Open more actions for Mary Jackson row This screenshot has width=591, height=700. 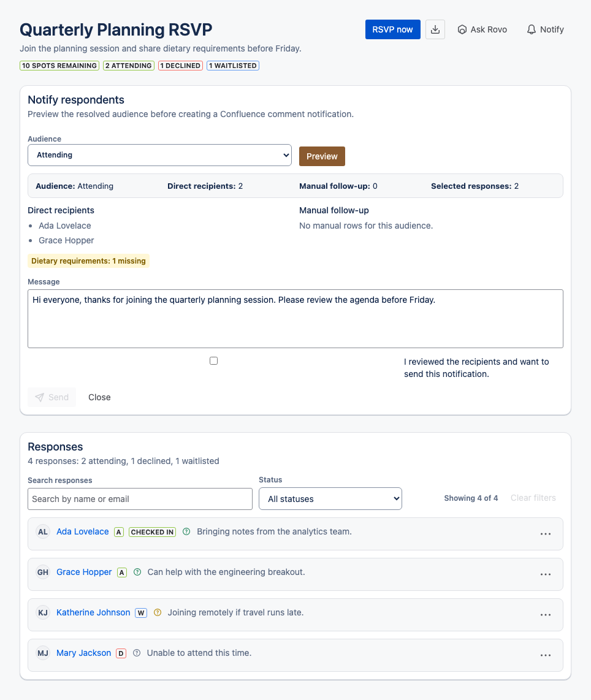(546, 655)
